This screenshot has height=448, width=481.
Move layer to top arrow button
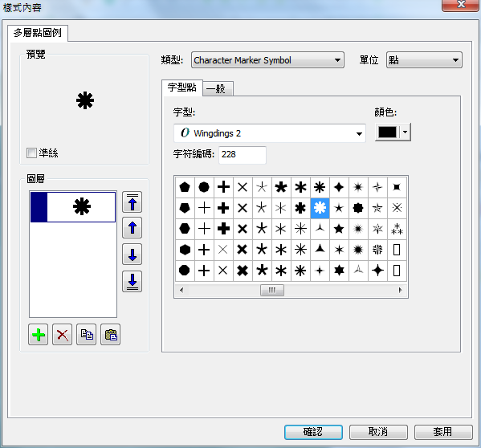pos(132,202)
